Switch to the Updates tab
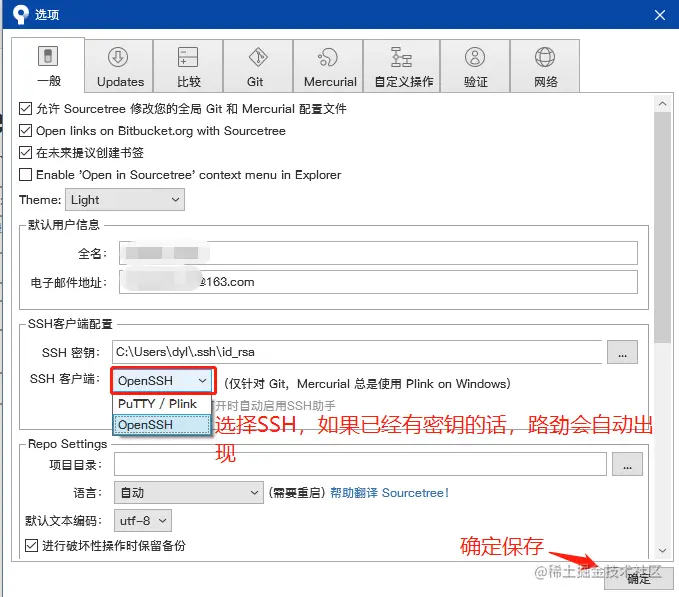 (x=119, y=66)
